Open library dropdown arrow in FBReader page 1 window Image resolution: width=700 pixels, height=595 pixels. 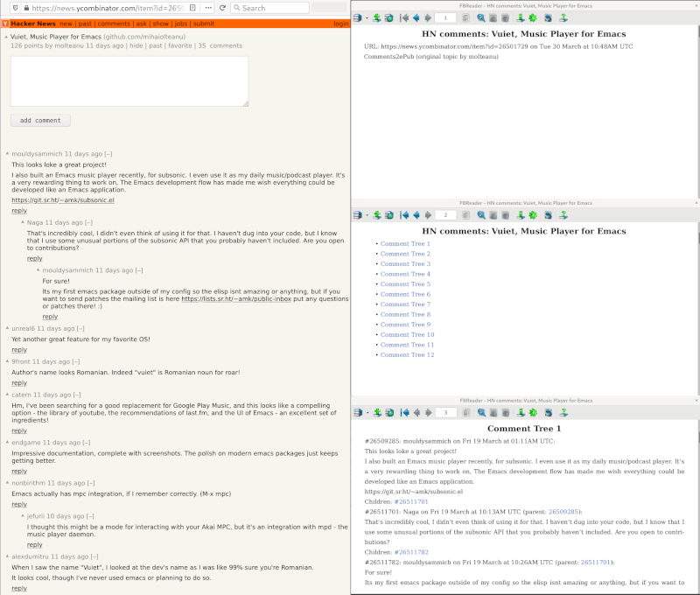pyautogui.click(x=367, y=18)
